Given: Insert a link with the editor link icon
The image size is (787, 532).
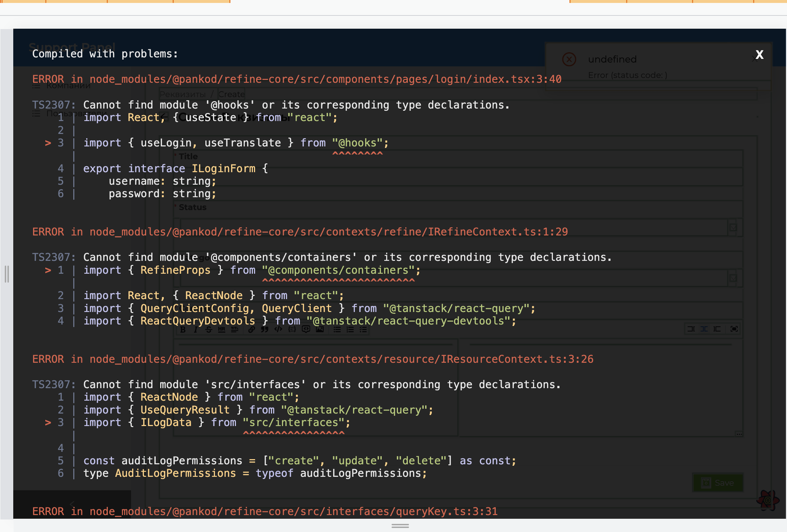Looking at the screenshot, I should 251,330.
